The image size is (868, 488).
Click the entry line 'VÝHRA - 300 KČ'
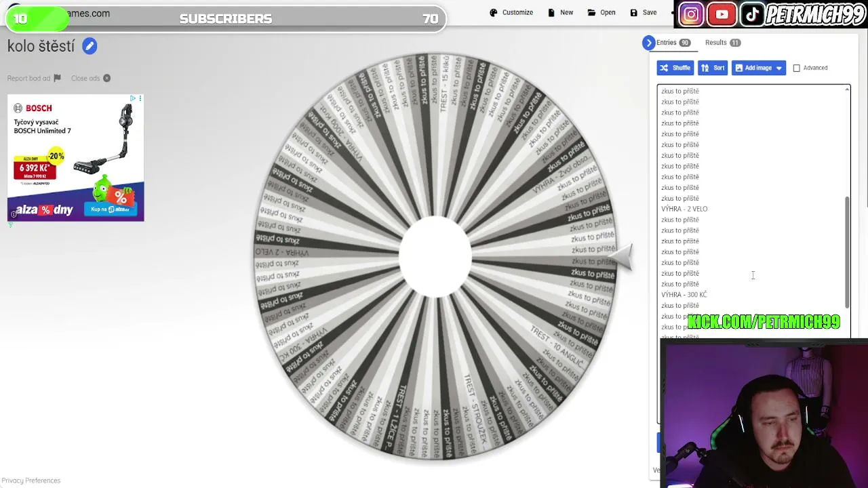coord(684,295)
